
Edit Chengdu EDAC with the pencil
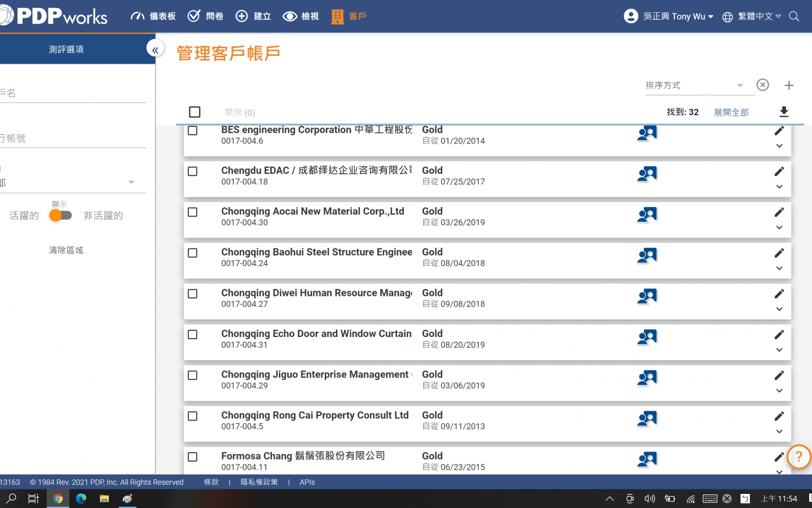tap(779, 171)
